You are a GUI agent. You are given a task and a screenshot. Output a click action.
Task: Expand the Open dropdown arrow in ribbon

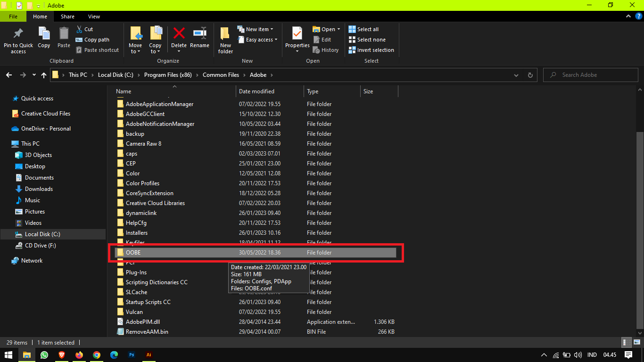click(339, 29)
